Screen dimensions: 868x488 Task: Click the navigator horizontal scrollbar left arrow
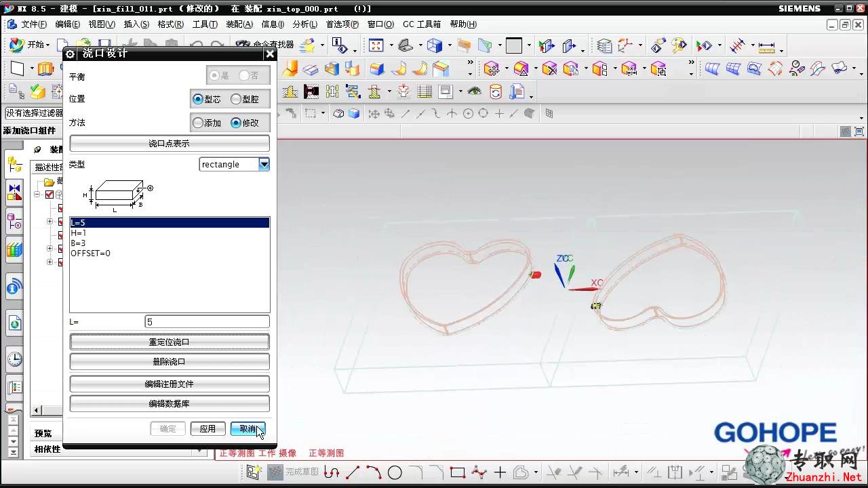tap(37, 410)
